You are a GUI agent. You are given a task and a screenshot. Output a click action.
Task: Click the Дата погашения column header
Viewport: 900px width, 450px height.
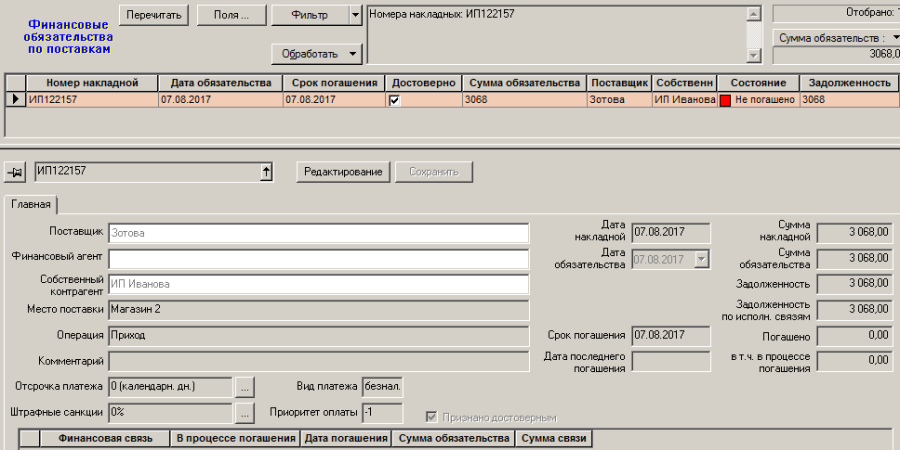click(346, 439)
